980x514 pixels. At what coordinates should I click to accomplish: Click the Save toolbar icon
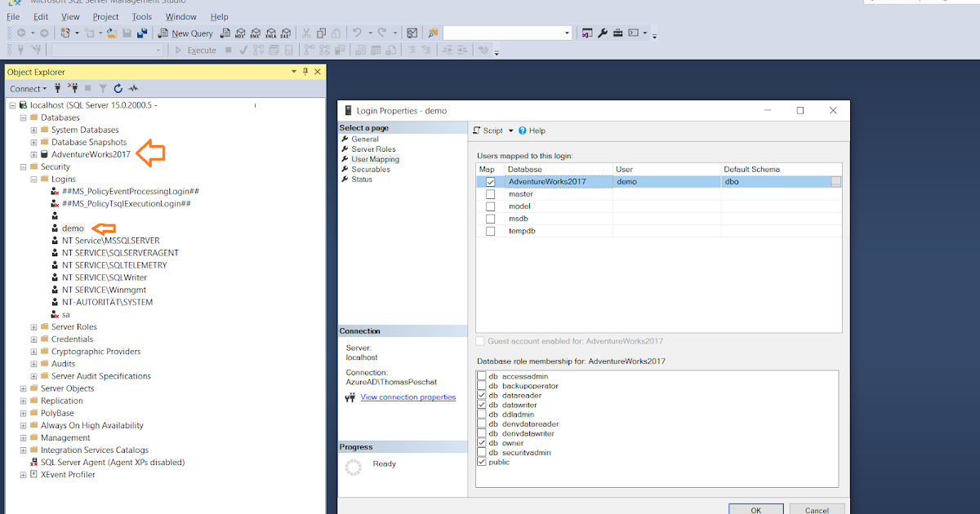[x=127, y=33]
